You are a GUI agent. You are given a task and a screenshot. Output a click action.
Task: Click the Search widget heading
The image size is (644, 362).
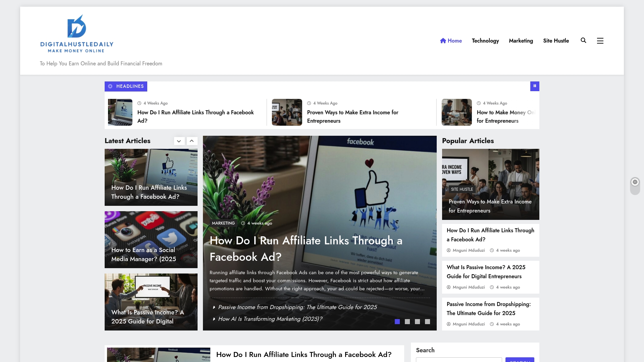425,350
